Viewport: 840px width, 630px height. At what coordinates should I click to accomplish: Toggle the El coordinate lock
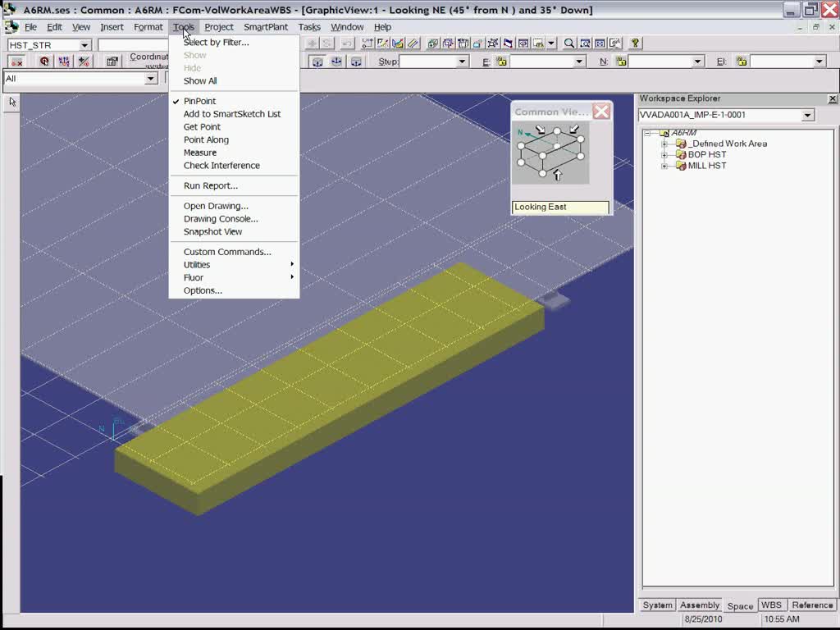tap(742, 62)
